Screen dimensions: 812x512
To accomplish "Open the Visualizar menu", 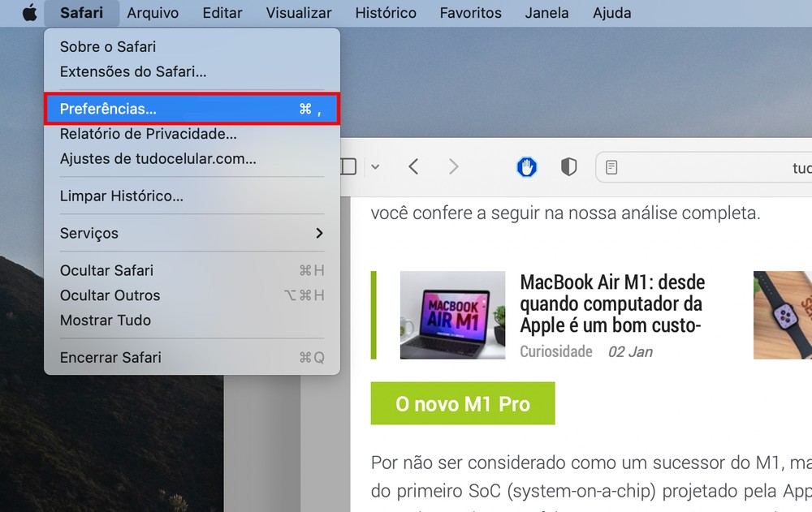I will 299,13.
